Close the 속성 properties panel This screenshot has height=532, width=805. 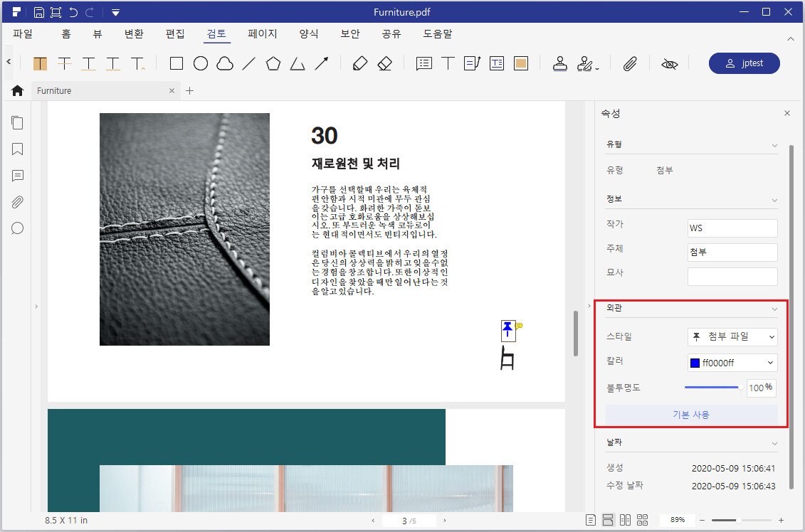point(787,113)
